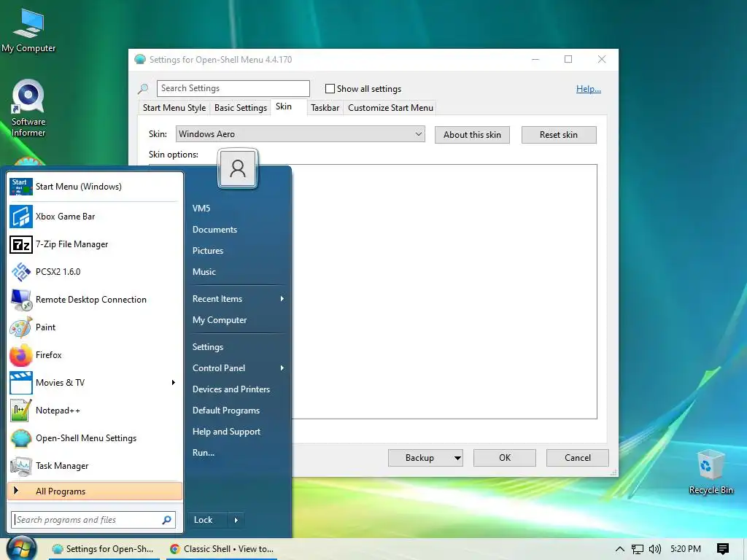The image size is (747, 560).
Task: Launch PCSX2 1.6.0 icon
Action: pyautogui.click(x=21, y=272)
